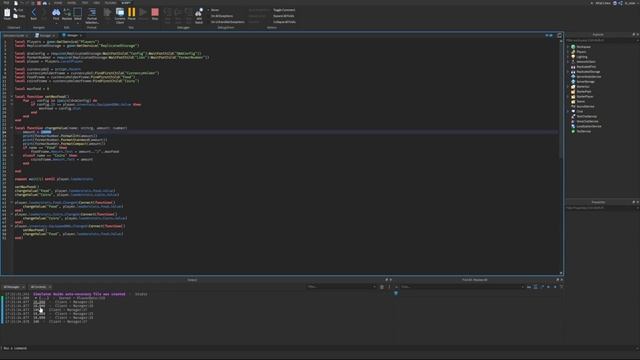Select ReplicatedFirst in the Explorer

(x=586, y=67)
